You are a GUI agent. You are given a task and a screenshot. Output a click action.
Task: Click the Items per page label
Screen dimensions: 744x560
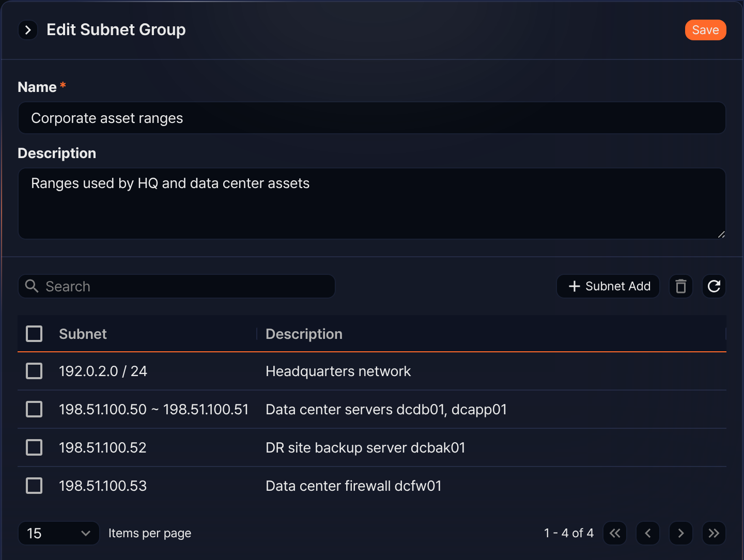click(x=150, y=533)
